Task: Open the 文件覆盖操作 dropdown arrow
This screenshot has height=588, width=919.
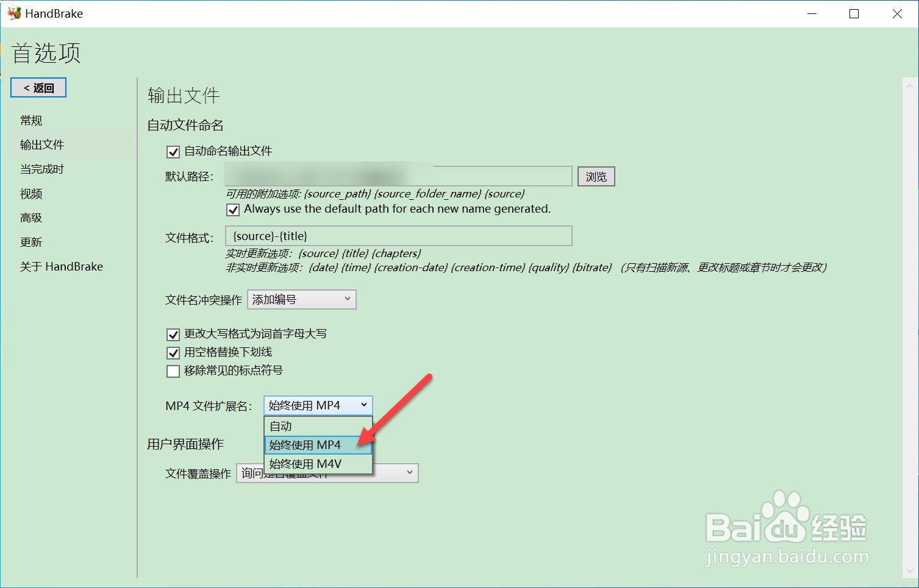Action: [x=410, y=472]
